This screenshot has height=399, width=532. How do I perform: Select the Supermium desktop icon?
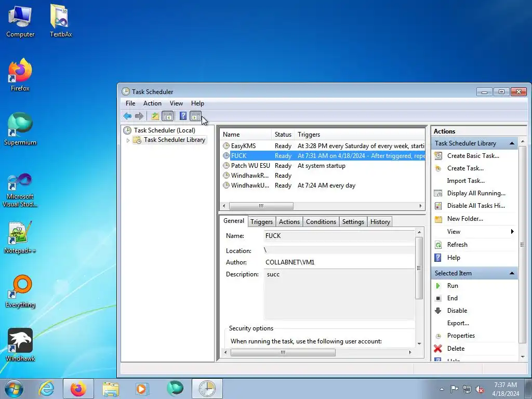point(20,129)
